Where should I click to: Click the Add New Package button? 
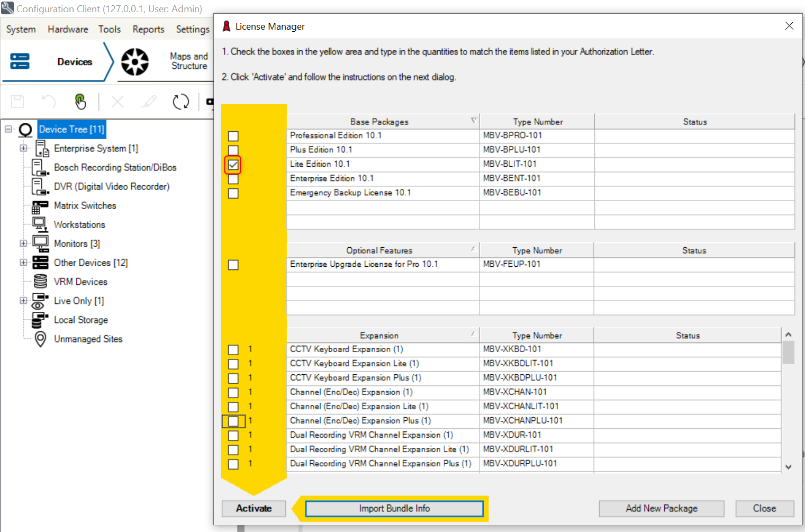(661, 508)
